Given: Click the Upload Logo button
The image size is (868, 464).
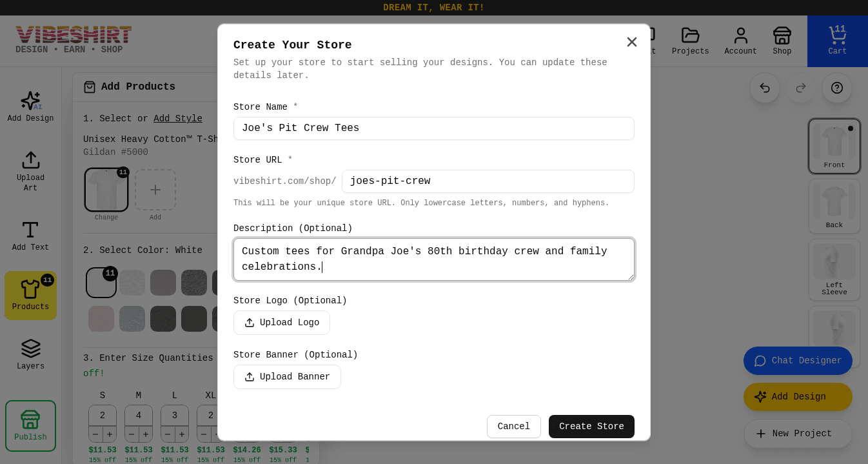Looking at the screenshot, I should coord(282,323).
